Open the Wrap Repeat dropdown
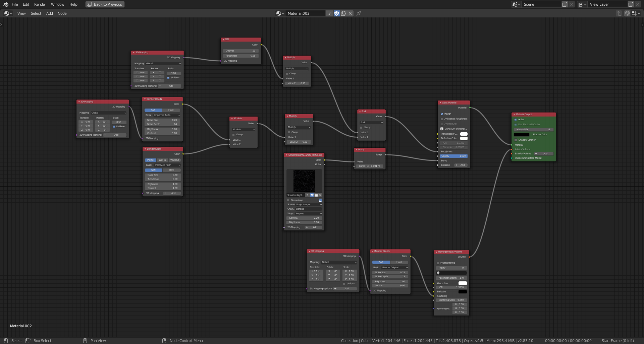644x344 pixels. (x=308, y=214)
